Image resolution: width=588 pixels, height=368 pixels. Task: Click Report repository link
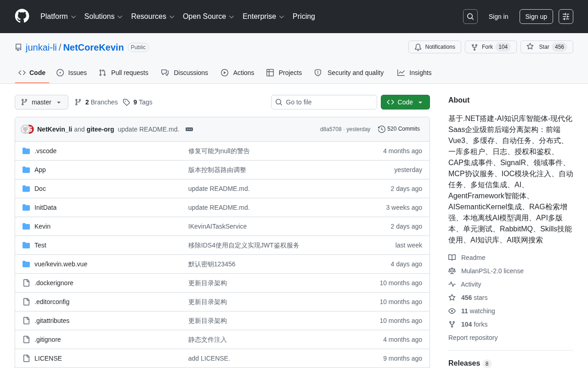(x=473, y=338)
